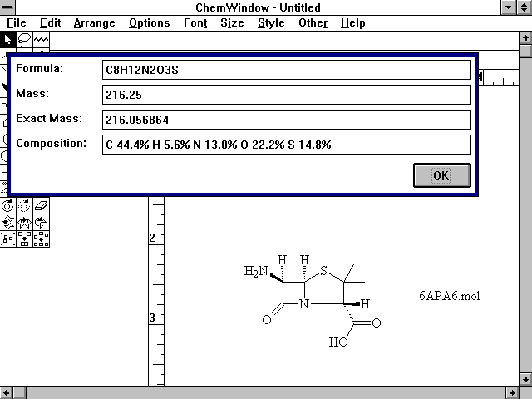Pick the zigzag chain drawing tool

coord(41,39)
